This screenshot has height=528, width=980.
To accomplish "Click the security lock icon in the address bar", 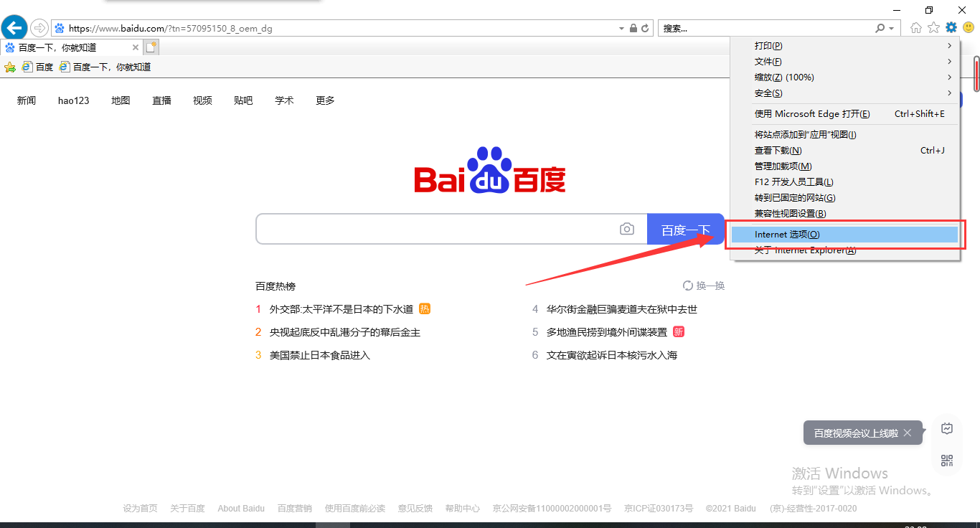I will click(x=633, y=27).
